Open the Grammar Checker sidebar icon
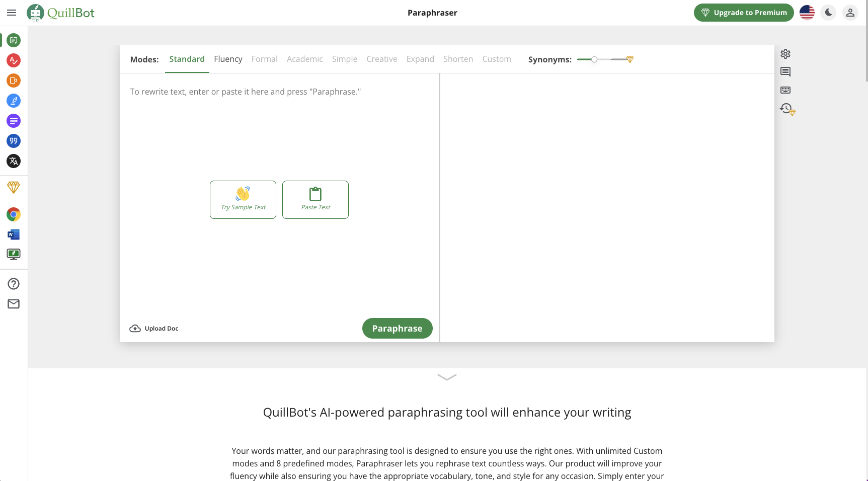Image resolution: width=868 pixels, height=481 pixels. 14,60
